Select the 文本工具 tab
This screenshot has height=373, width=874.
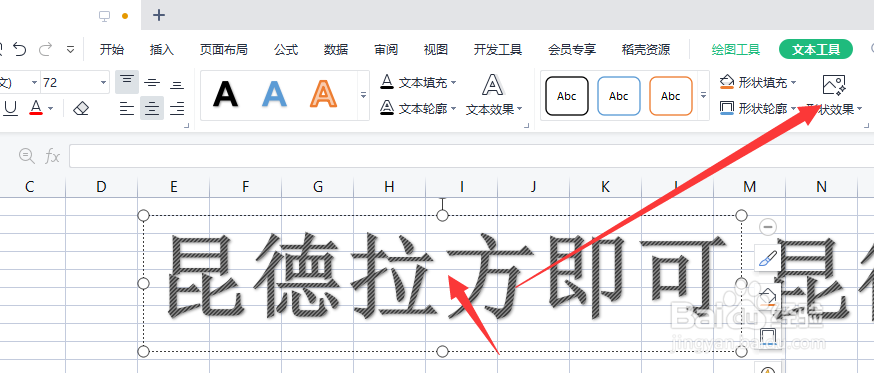tap(816, 50)
